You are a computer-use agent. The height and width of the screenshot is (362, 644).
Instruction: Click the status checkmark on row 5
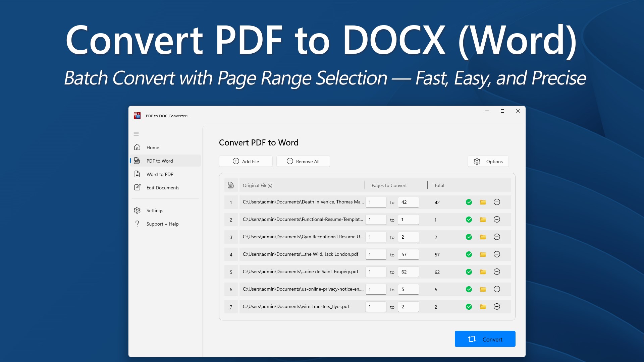[x=469, y=272]
